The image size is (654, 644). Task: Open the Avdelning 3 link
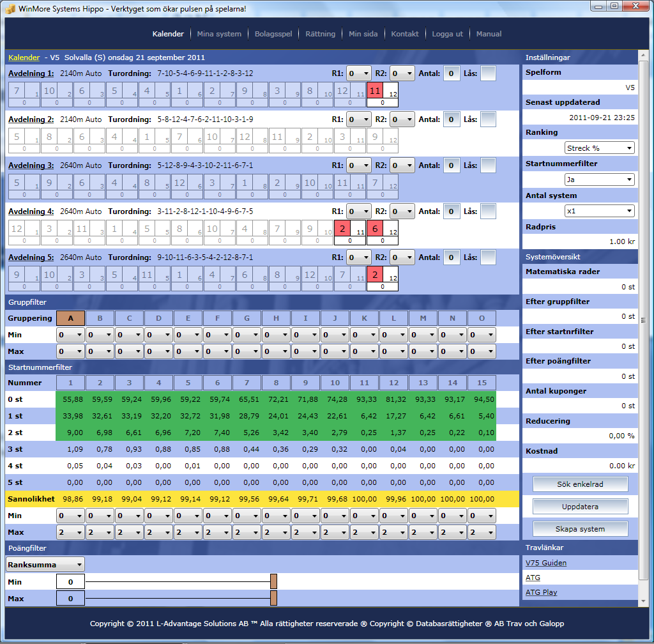[31, 165]
